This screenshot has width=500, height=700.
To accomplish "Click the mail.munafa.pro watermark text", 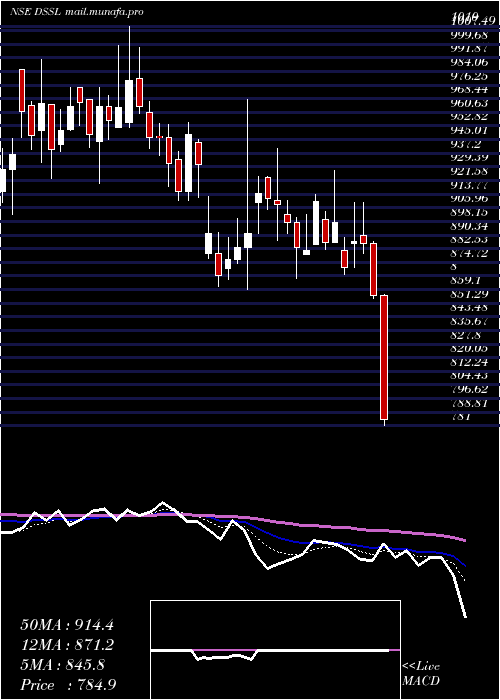I will tap(104, 12).
